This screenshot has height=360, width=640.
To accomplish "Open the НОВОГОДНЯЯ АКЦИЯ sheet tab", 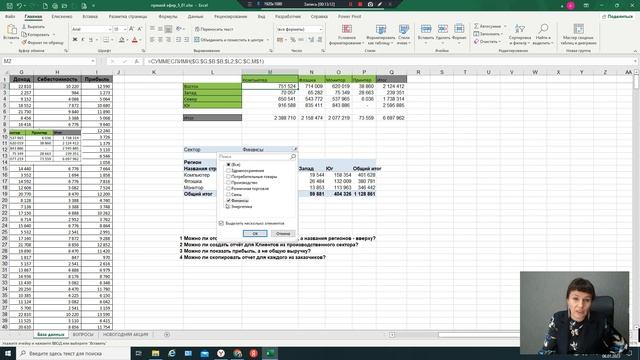I will tap(126, 335).
